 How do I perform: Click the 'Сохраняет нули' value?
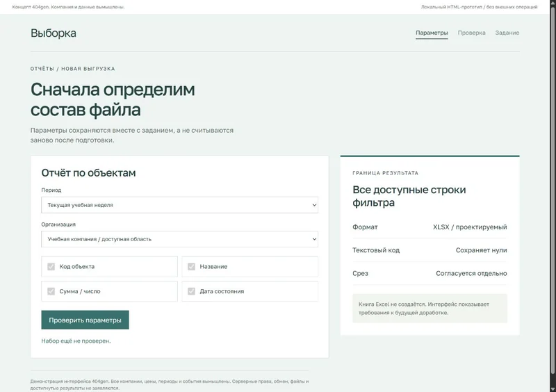point(481,250)
